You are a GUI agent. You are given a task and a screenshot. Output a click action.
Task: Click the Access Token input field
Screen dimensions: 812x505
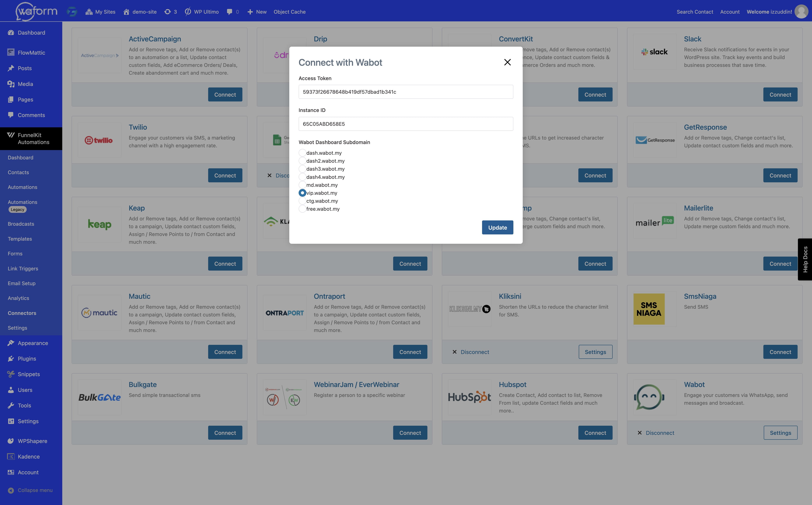pyautogui.click(x=406, y=91)
